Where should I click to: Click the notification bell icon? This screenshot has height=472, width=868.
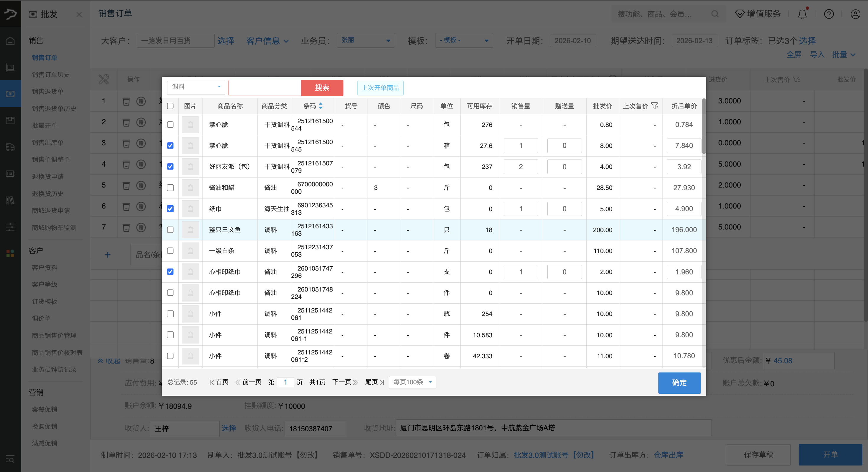[802, 14]
